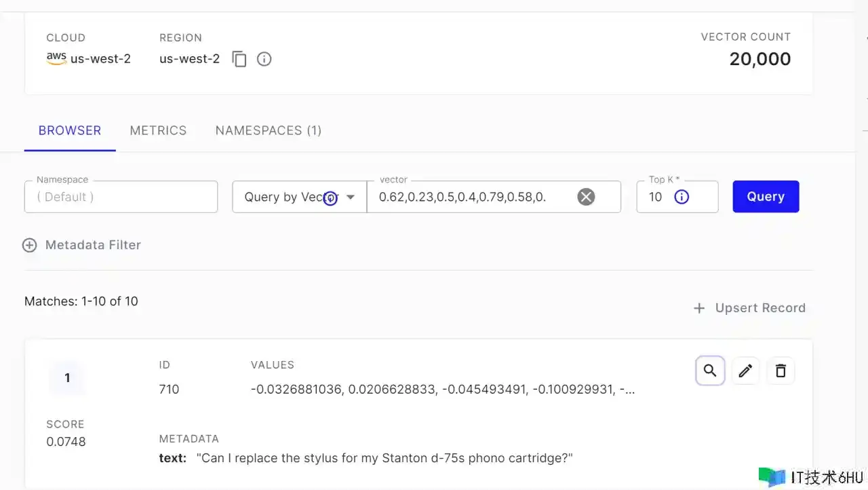Click Upsert Record
868x490 pixels.
pos(749,308)
